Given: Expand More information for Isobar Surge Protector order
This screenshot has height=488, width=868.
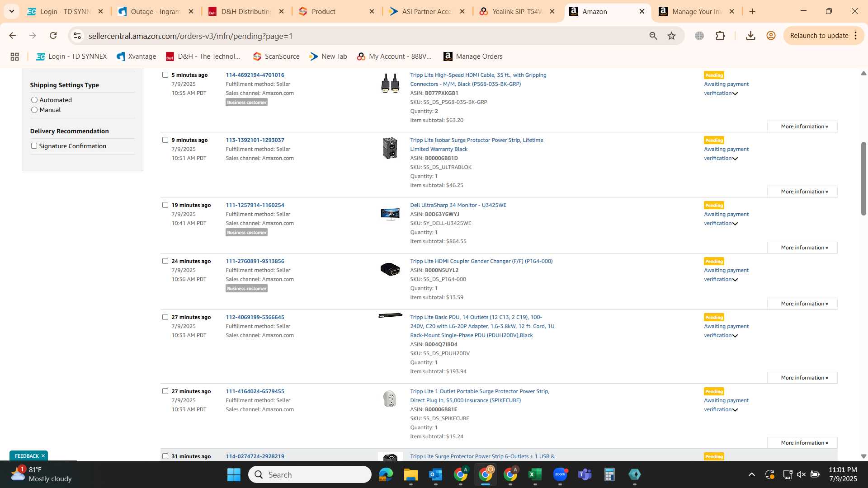Looking at the screenshot, I should [802, 192].
